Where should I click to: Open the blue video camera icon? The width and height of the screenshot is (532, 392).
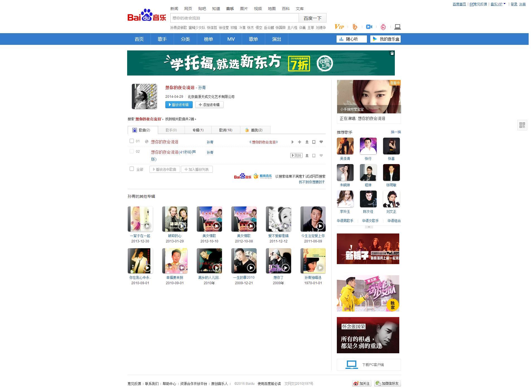coord(369,27)
